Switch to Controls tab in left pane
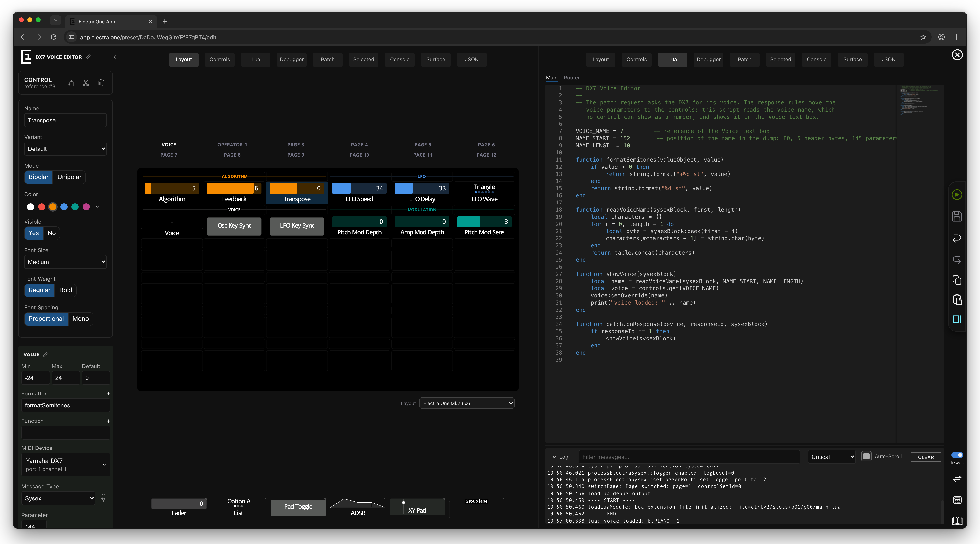Viewport: 980px width, 544px height. [220, 59]
